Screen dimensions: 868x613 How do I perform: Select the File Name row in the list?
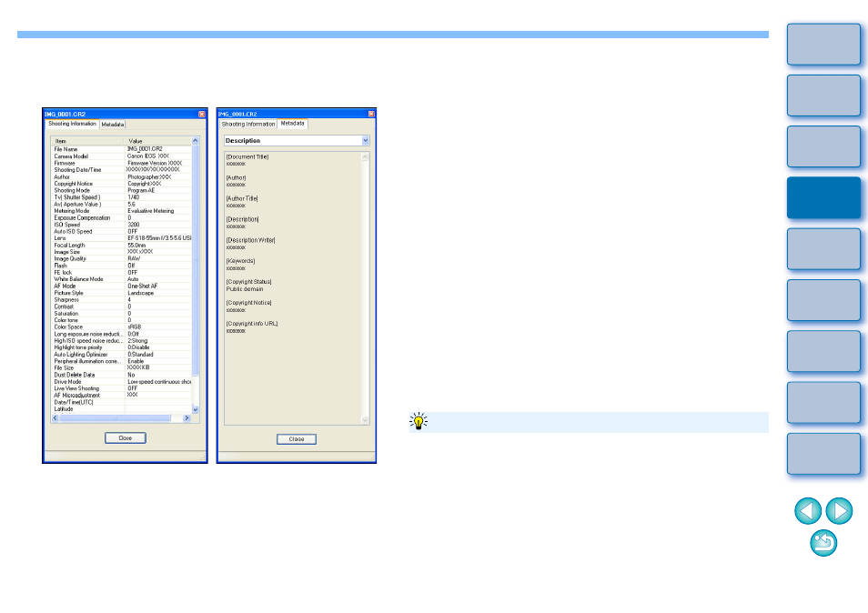(121, 149)
